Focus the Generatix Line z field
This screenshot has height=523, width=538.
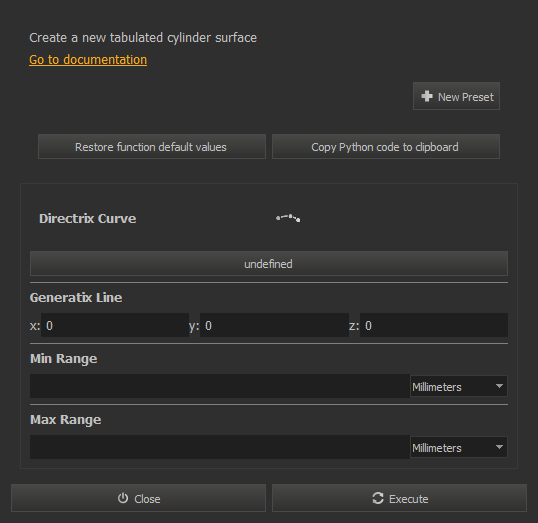tap(434, 325)
